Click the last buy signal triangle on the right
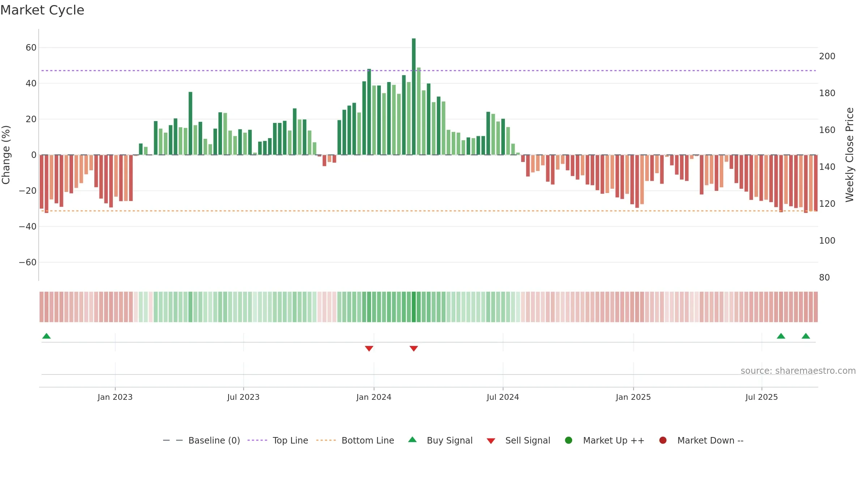The width and height of the screenshot is (868, 488). pos(806,336)
